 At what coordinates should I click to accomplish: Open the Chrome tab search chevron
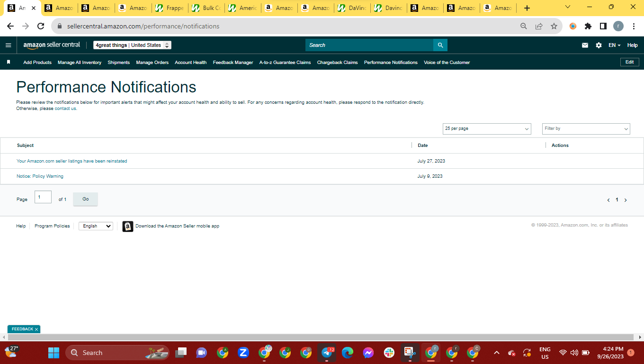coord(568,7)
